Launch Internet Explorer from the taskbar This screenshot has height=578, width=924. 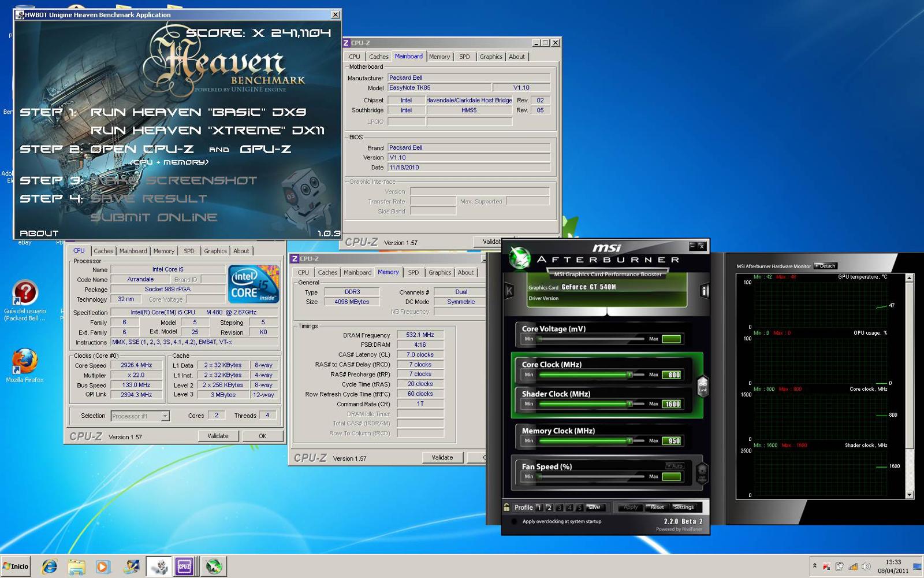tap(50, 566)
